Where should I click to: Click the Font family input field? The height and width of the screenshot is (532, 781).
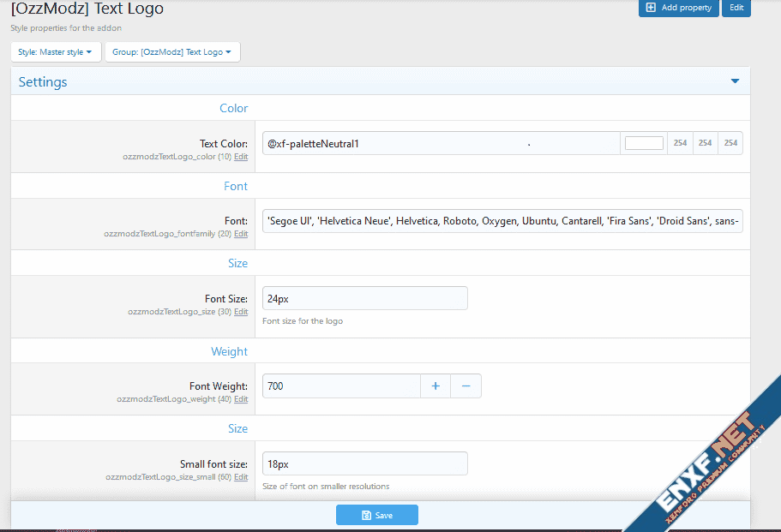point(502,221)
